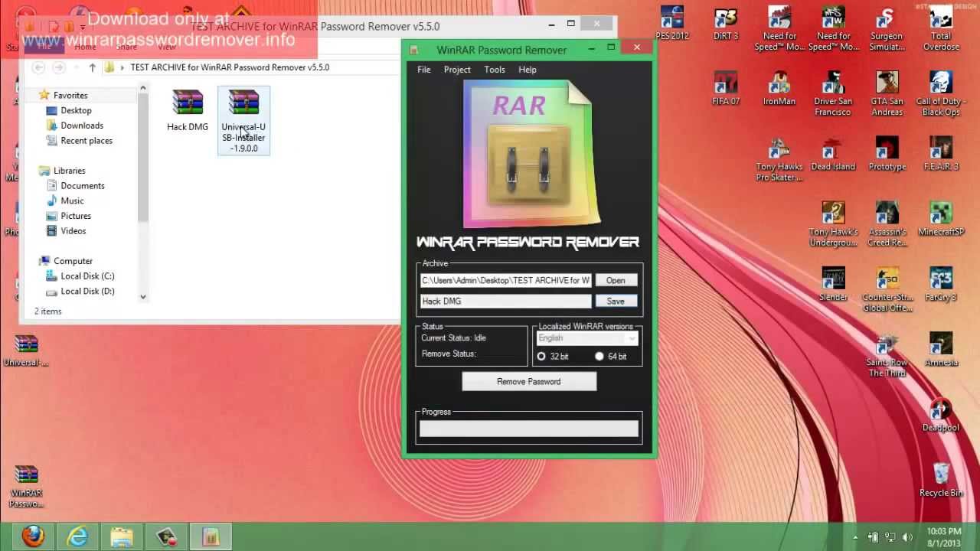Select the Hack DMG archive file
980x551 pixels.
pos(188,112)
